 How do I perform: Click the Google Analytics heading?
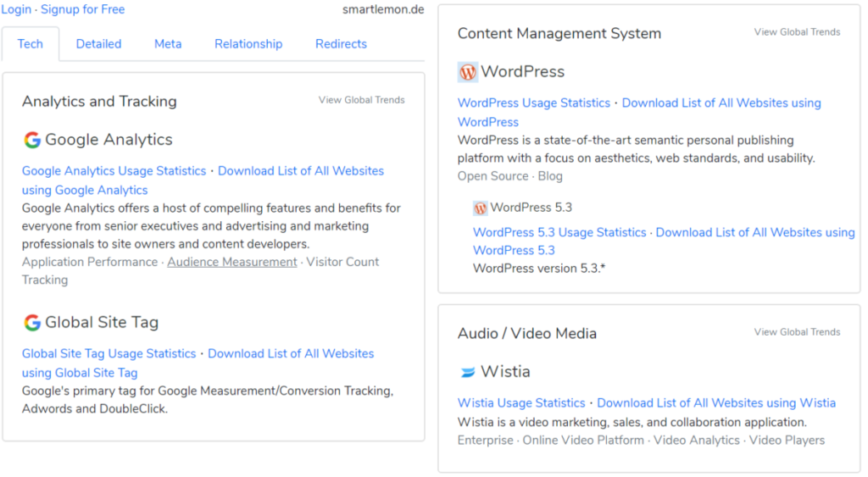[108, 140]
